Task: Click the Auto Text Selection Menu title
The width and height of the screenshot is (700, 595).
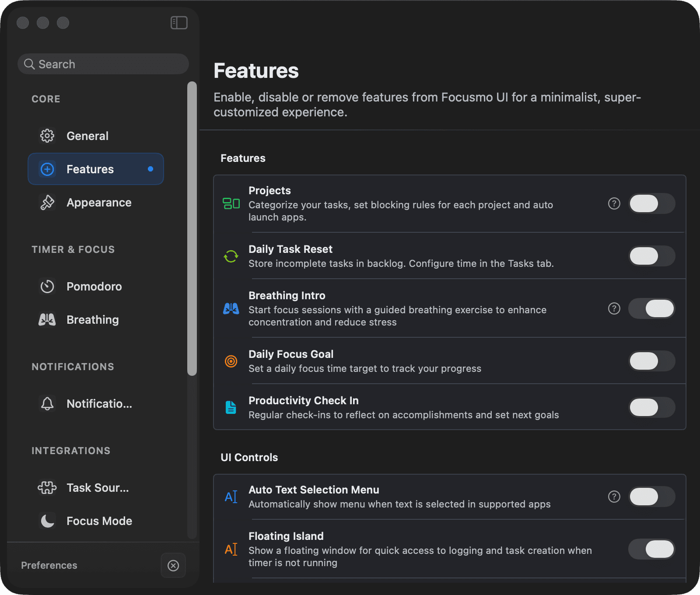Action: point(314,490)
